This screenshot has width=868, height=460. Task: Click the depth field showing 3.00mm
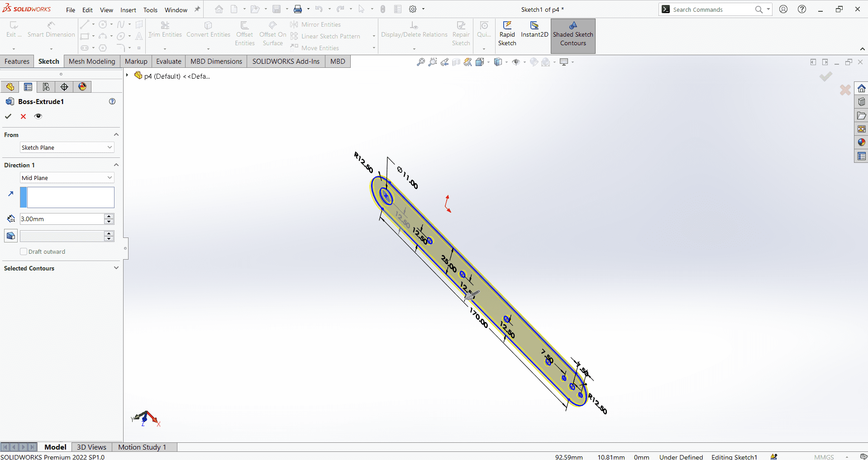pyautogui.click(x=62, y=219)
